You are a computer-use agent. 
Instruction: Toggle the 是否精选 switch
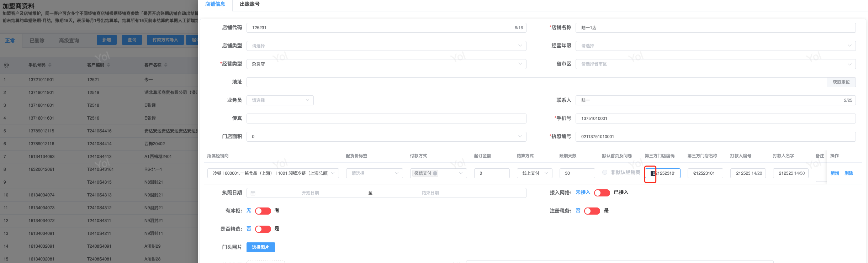[263, 229]
